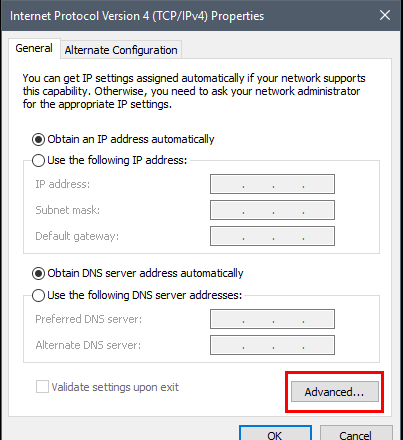Switch to the General tab
The image size is (403, 440).
tap(34, 48)
